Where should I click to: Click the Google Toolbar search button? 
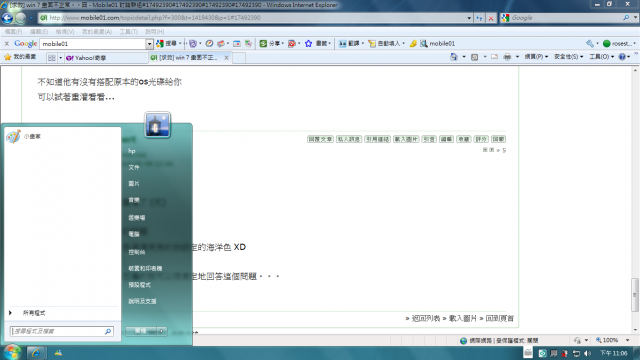click(167, 43)
